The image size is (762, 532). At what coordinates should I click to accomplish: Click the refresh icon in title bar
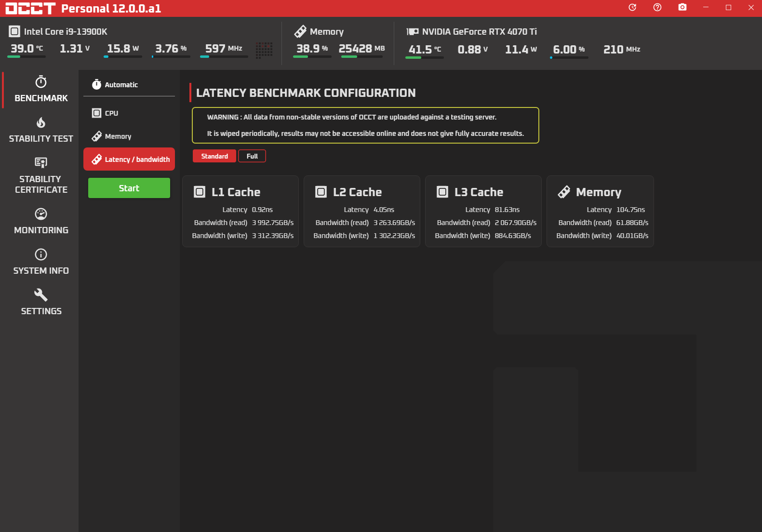(632, 7)
